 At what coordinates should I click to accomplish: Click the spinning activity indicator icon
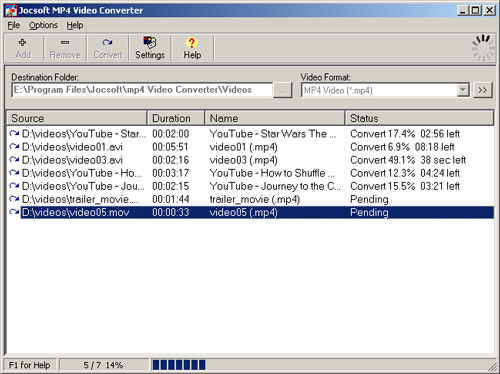click(x=483, y=49)
